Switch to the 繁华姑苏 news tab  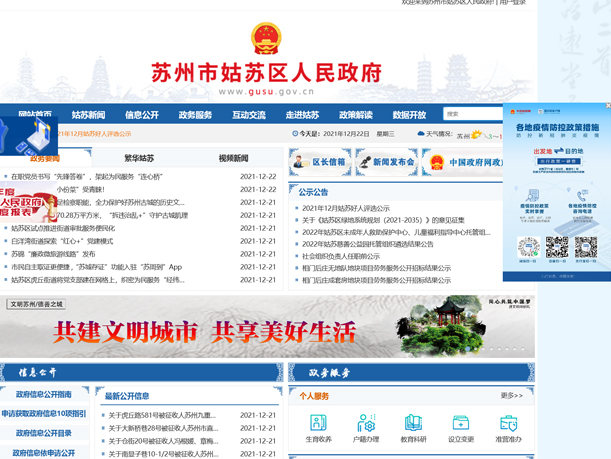tap(139, 158)
